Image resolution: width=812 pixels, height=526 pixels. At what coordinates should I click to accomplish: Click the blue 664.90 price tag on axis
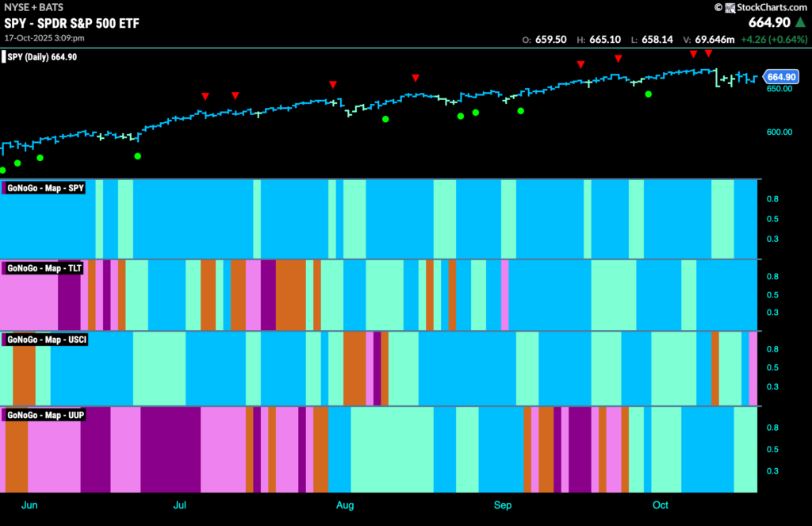coord(781,77)
